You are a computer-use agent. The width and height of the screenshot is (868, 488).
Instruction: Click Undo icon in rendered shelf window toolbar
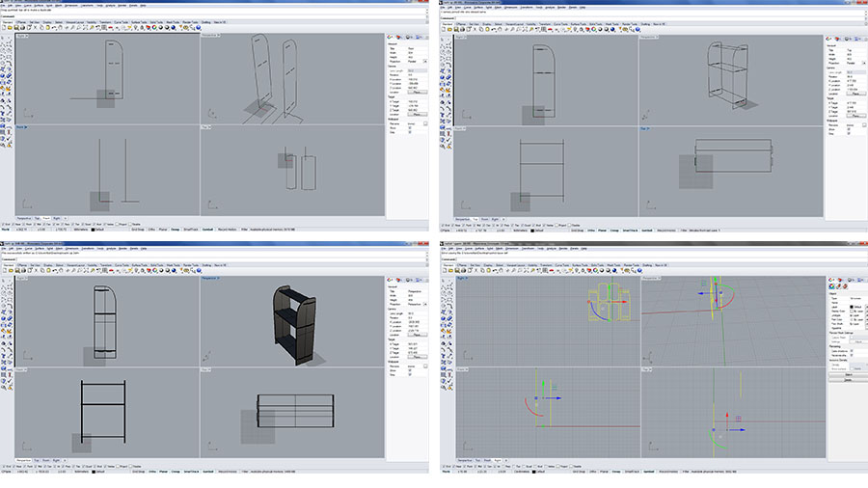click(54, 271)
